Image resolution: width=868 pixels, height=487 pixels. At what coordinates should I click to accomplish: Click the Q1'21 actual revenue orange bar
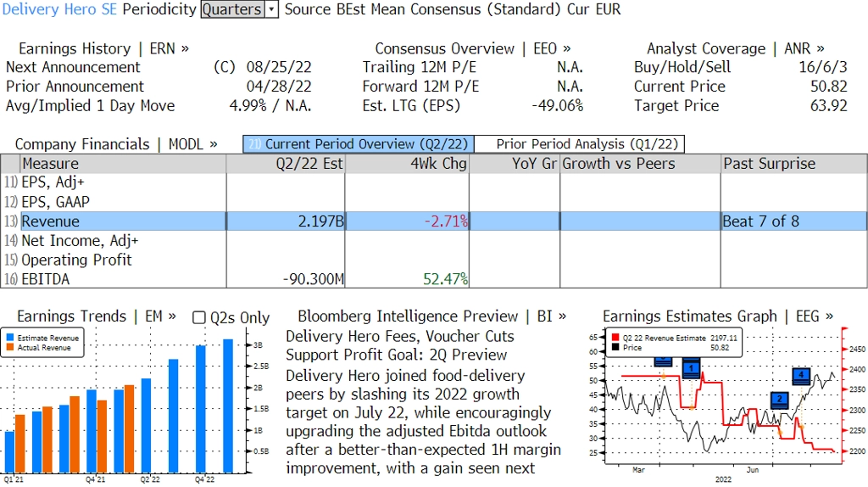coord(20,444)
